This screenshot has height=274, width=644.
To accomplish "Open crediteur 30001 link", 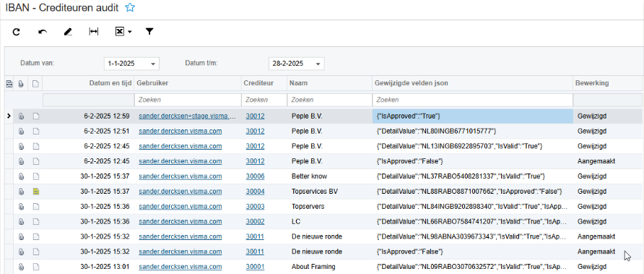I will [255, 267].
